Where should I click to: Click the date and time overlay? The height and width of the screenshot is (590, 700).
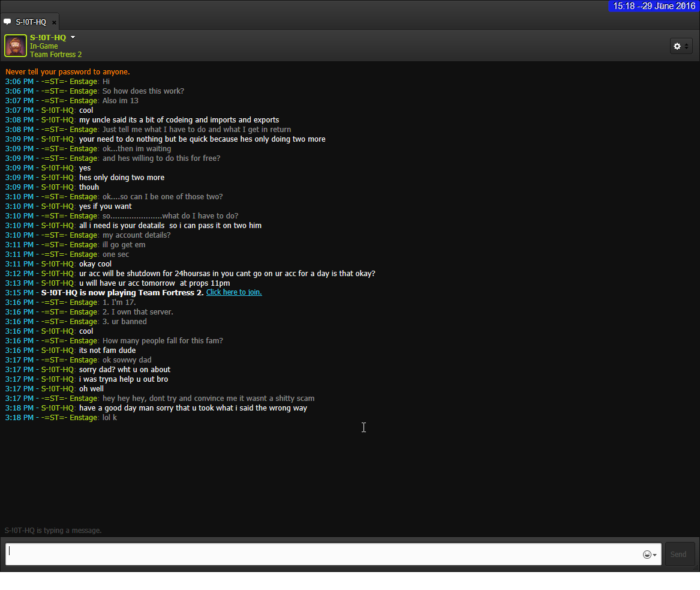[654, 6]
